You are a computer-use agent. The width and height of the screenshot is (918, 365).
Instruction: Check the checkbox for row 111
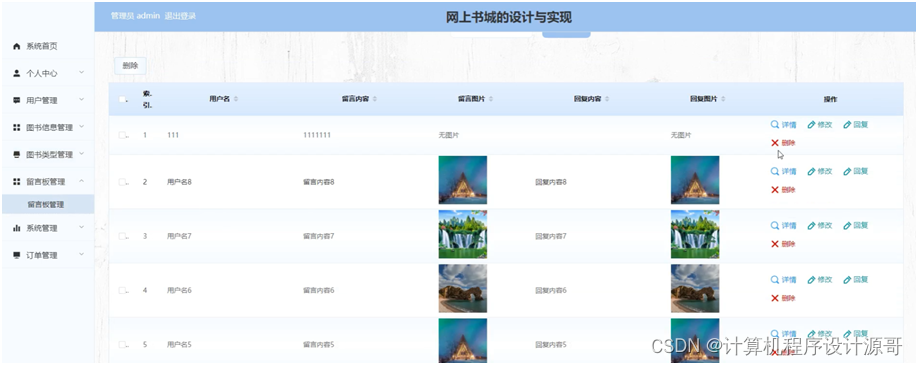[122, 135]
